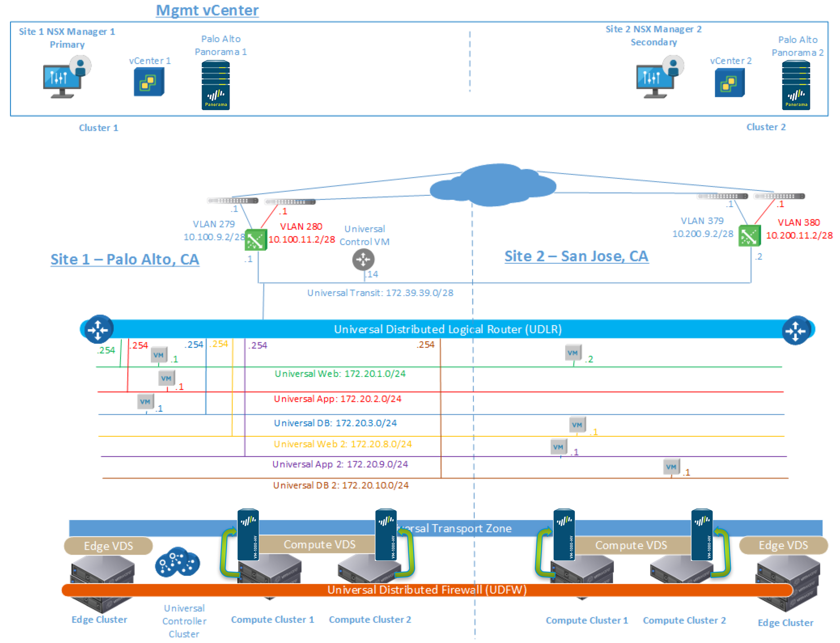Select the vCenter 1 icon

149,83
